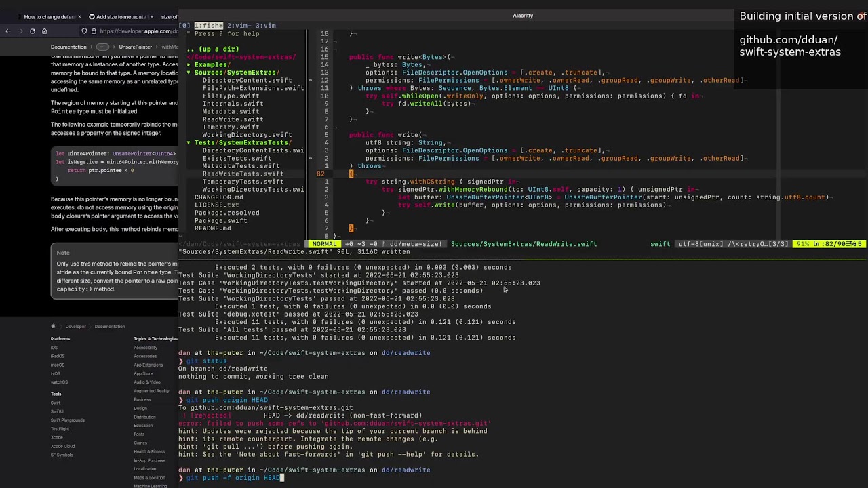868x488 pixels.
Task: Expand the Examples folder in file tree
Action: click(208, 65)
